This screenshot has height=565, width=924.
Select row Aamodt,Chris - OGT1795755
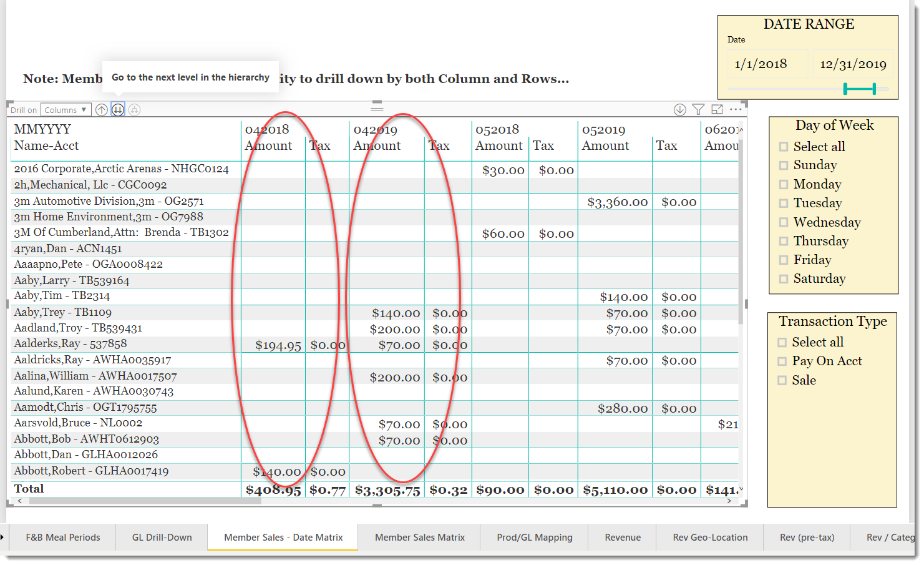point(85,407)
